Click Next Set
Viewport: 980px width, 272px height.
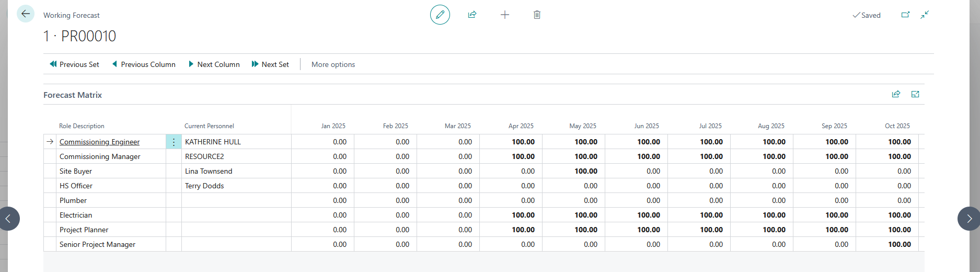coord(270,64)
